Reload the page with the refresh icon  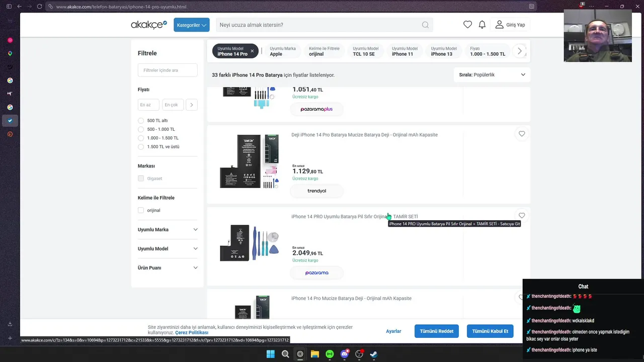[x=39, y=7]
